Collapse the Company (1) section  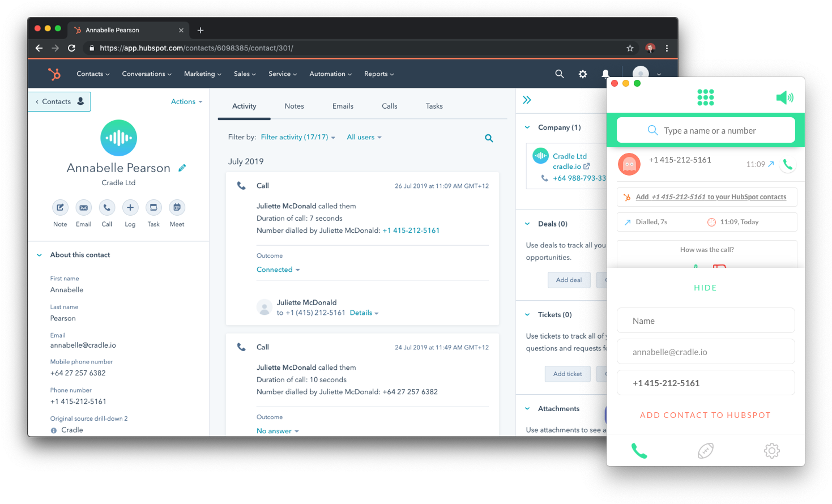[x=527, y=127]
